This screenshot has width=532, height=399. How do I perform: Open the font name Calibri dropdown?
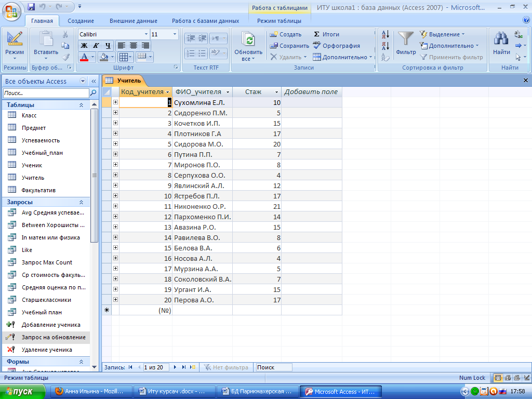point(146,34)
